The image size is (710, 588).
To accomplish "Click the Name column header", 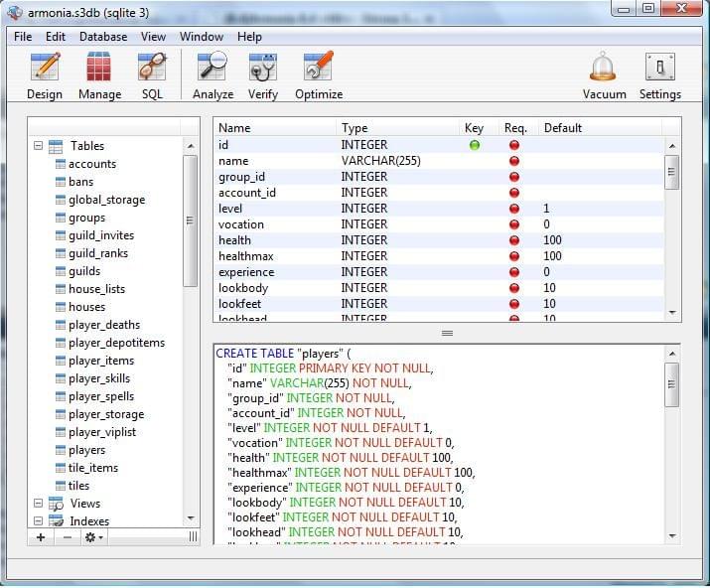I will pyautogui.click(x=275, y=128).
